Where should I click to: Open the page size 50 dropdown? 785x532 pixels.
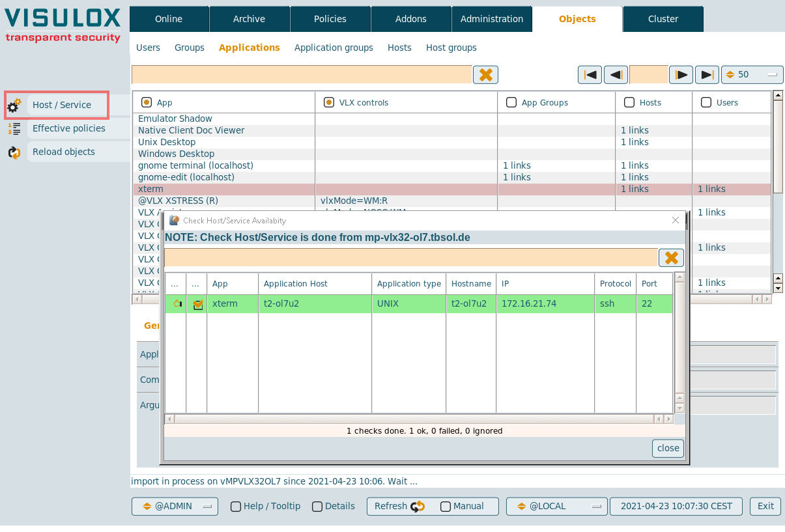(752, 75)
